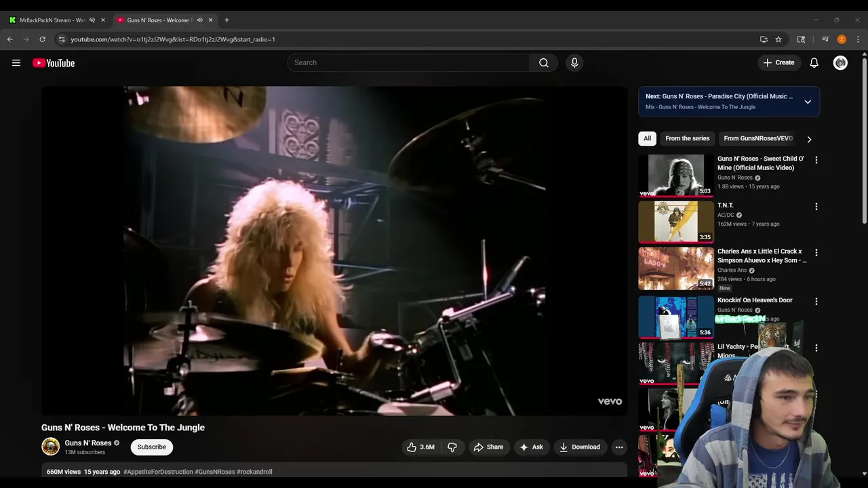
Task: Open the T.N.T. video title
Action: click(726, 205)
